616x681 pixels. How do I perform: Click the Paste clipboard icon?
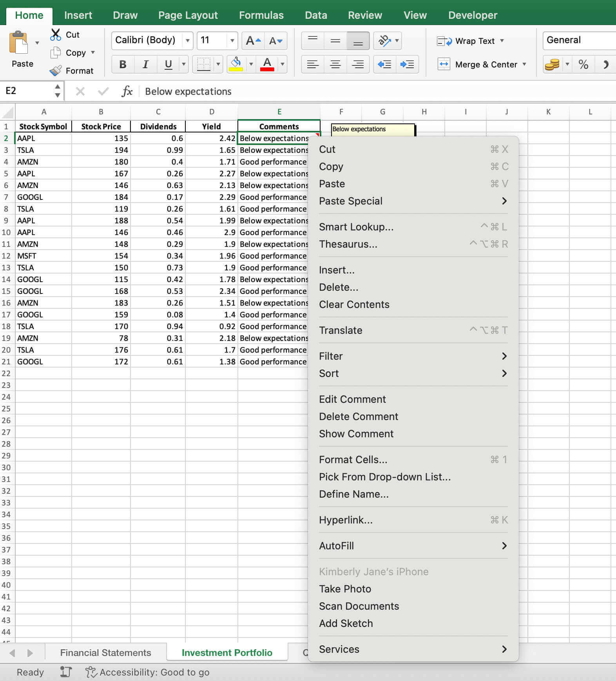(x=19, y=42)
